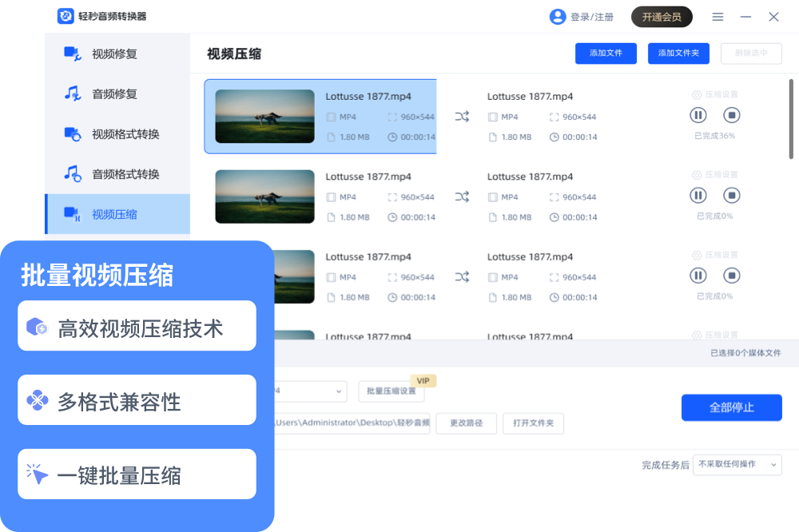799x532 pixels.
Task: Click the VIP badge
Action: pos(423,381)
